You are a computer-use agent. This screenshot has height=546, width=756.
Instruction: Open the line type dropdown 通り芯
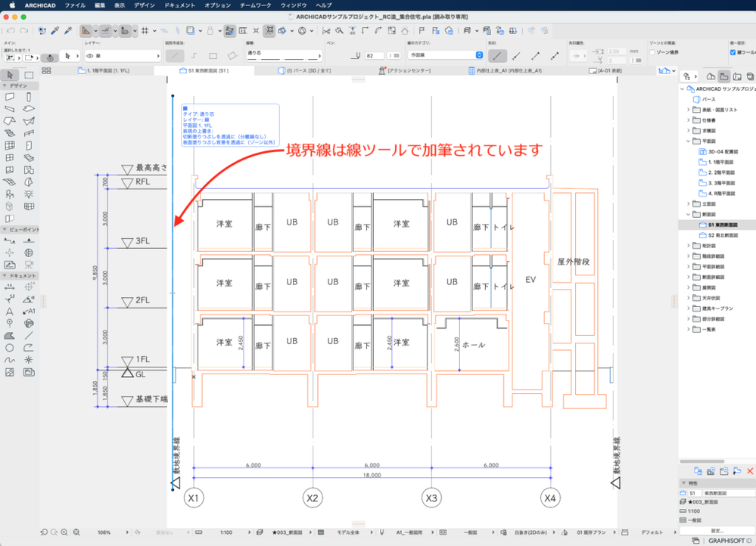pos(284,56)
